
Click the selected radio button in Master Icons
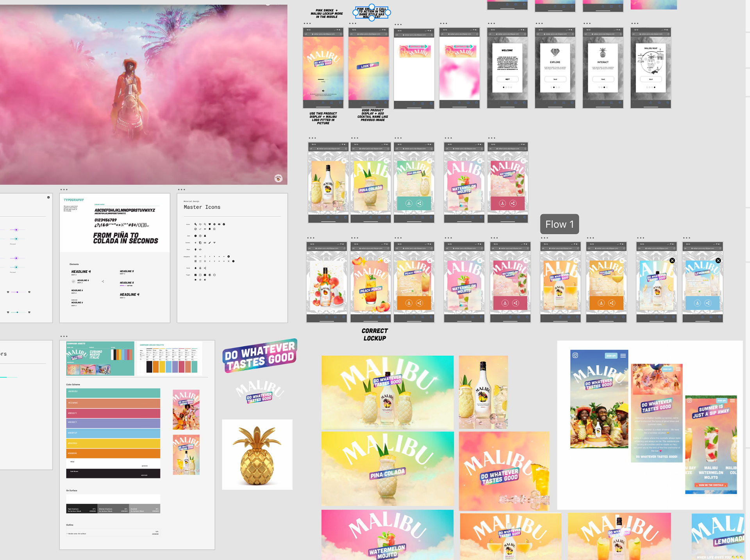click(x=209, y=275)
